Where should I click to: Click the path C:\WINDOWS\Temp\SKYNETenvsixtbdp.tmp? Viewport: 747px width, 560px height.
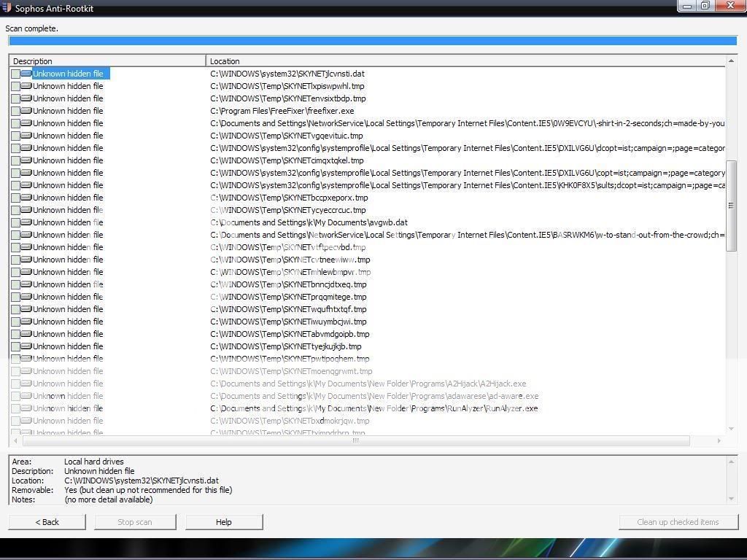(288, 98)
